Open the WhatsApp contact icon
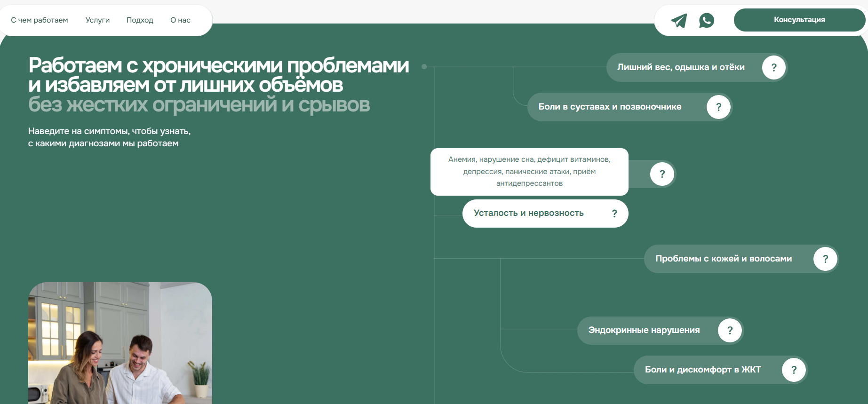The width and height of the screenshot is (868, 404). click(706, 20)
